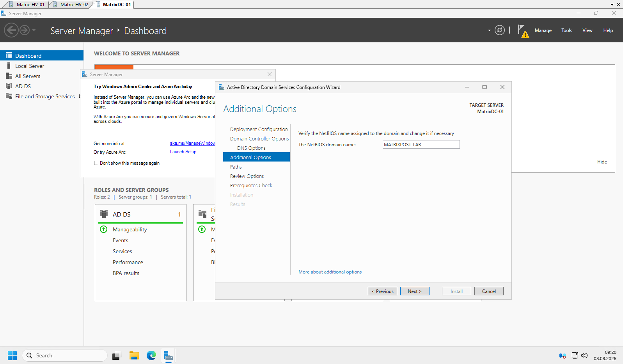This screenshot has width=623, height=364.
Task: Click the Server Manager main window title icon
Action: (4, 13)
